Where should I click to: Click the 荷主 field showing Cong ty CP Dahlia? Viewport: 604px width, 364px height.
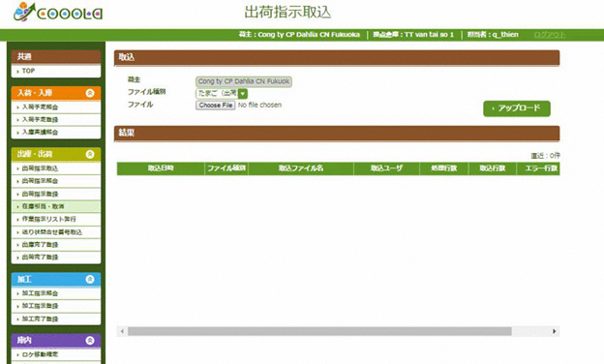(244, 81)
